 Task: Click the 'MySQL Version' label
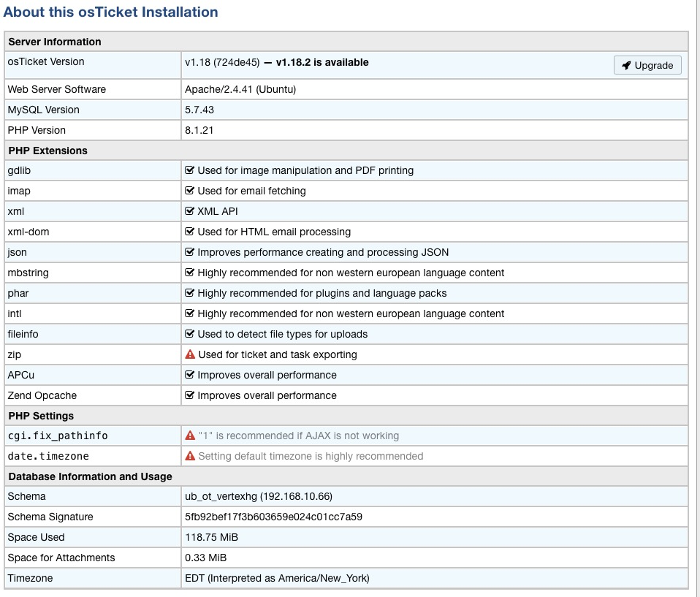(43, 110)
